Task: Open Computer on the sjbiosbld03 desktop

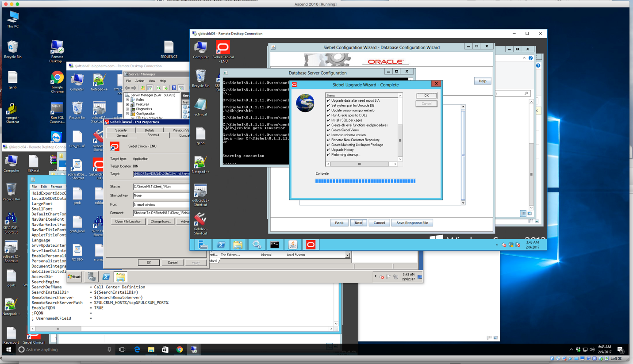Action: 200,50
